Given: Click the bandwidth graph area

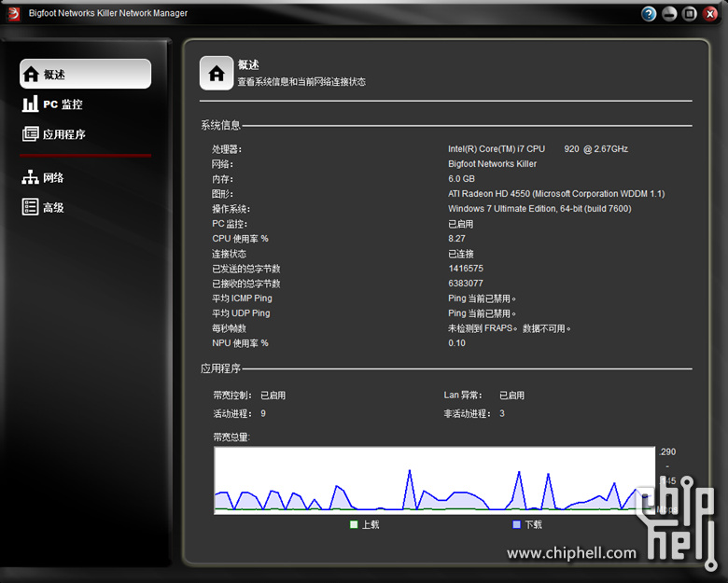Looking at the screenshot, I should coord(435,480).
